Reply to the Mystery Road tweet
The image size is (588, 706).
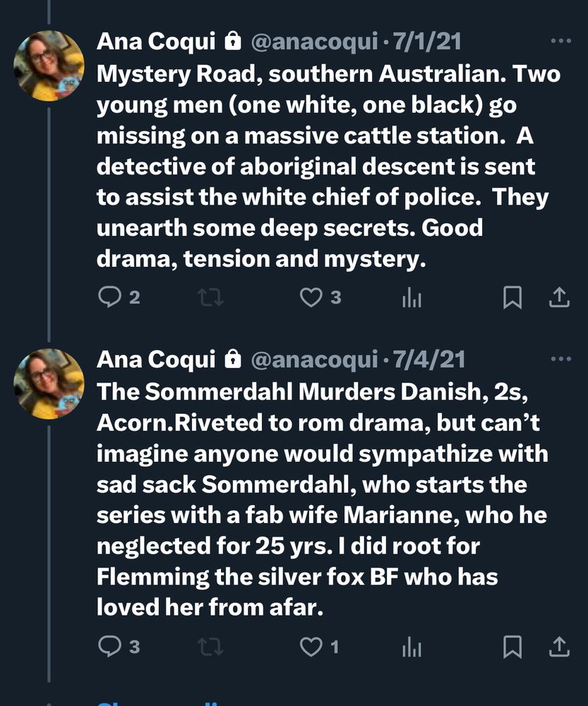[x=109, y=298]
